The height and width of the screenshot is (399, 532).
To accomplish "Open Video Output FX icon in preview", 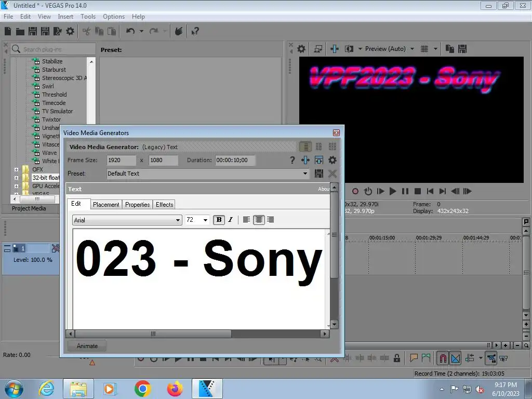I will click(335, 49).
